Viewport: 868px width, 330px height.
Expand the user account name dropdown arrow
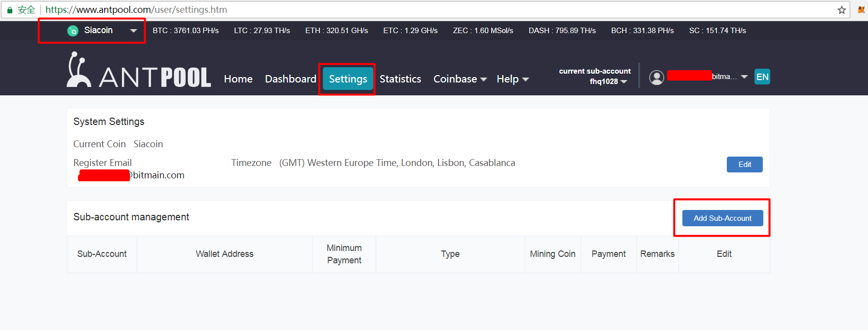(744, 77)
